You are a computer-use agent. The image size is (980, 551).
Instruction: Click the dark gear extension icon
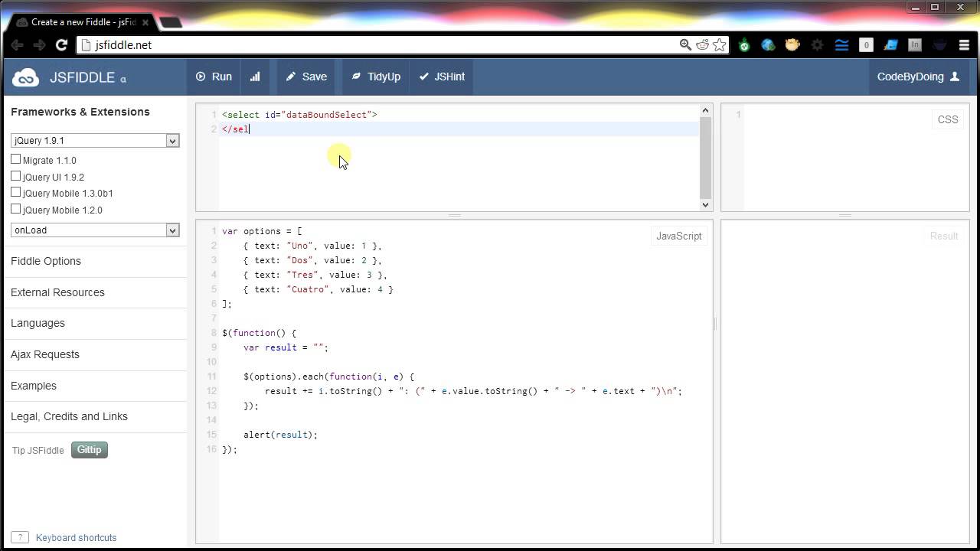pos(817,45)
